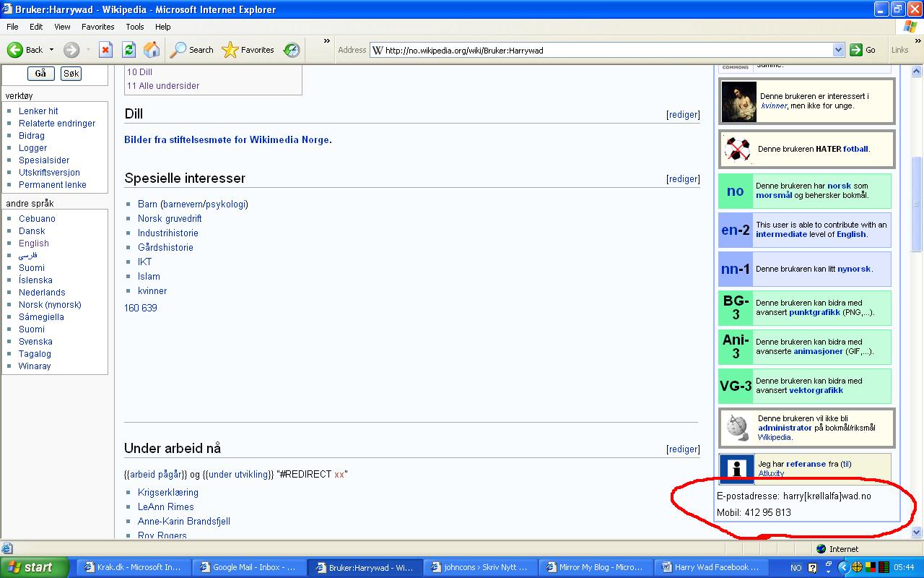Switch to Harry Wad Facebook taskbar window
Image resolution: width=924 pixels, height=578 pixels.
pyautogui.click(x=712, y=567)
